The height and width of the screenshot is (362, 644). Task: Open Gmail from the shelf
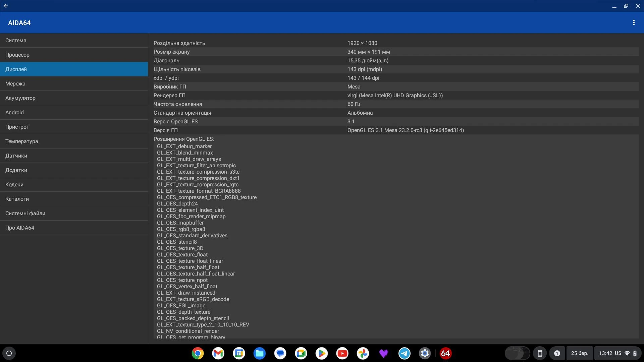(218, 353)
